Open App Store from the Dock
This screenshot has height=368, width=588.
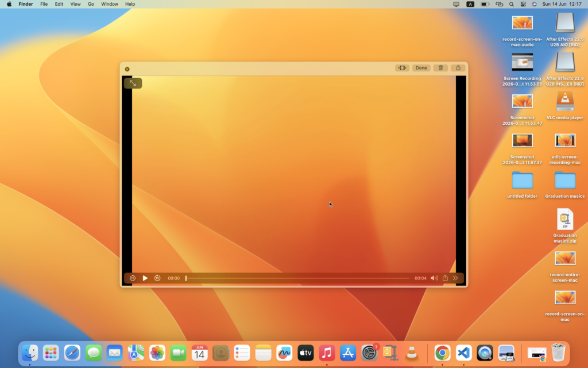point(348,353)
